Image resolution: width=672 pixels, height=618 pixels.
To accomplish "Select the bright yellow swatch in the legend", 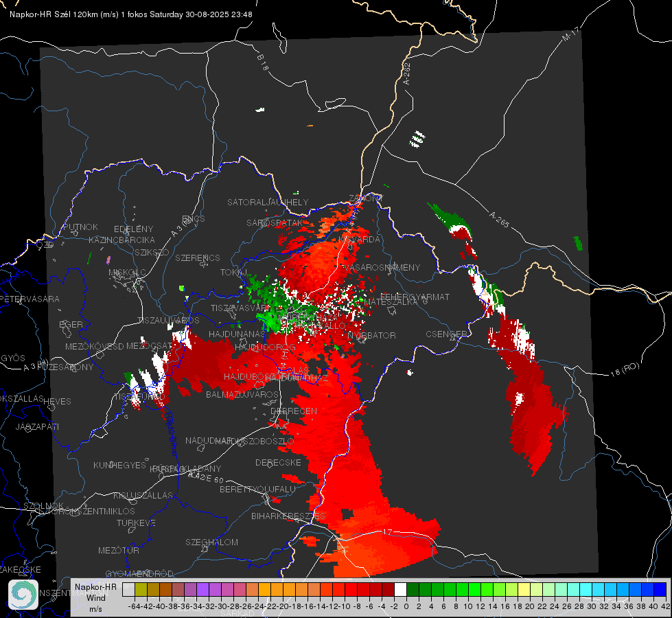I will pyautogui.click(x=524, y=590).
